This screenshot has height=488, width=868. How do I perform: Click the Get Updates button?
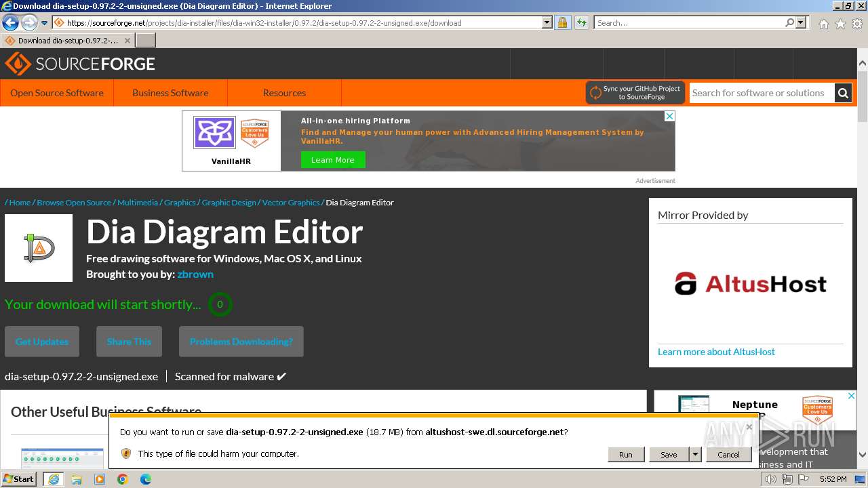pos(42,342)
